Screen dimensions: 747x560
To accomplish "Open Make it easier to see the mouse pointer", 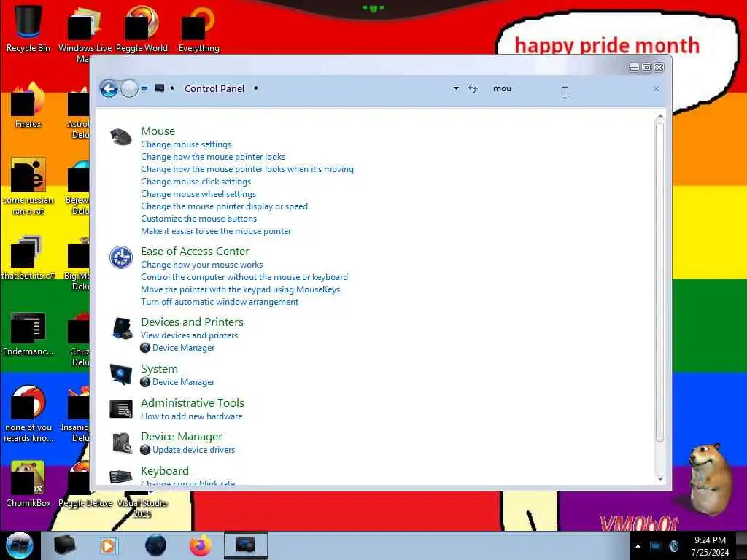I will click(x=216, y=231).
